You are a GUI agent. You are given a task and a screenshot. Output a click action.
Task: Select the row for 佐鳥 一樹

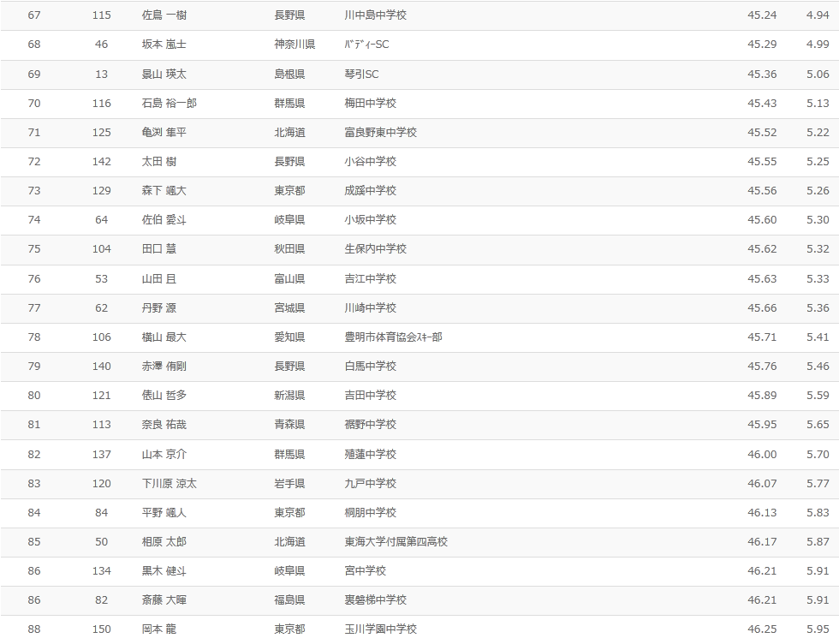pyautogui.click(x=419, y=15)
